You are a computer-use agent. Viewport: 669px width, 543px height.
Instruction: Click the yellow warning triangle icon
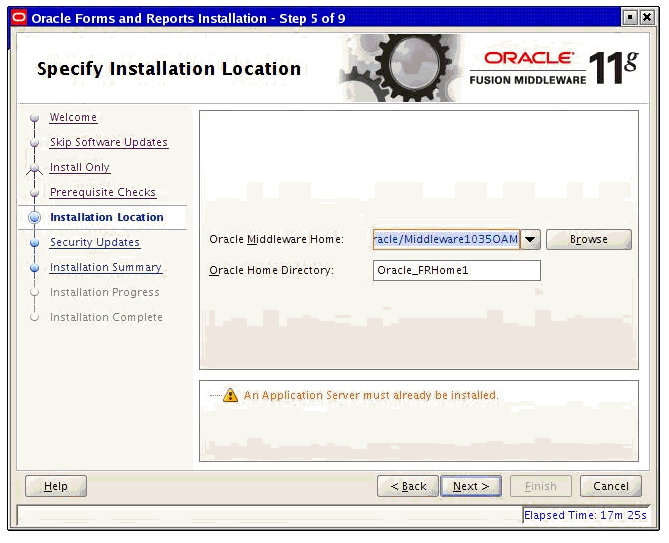click(x=230, y=395)
